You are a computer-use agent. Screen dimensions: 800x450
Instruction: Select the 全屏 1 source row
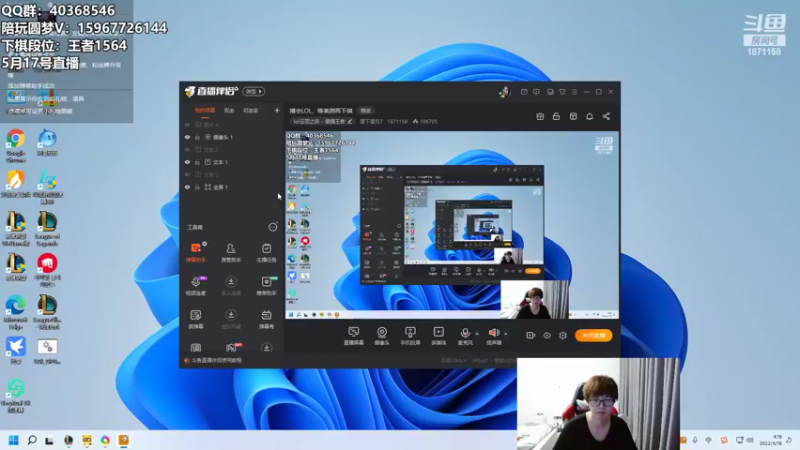pos(232,187)
